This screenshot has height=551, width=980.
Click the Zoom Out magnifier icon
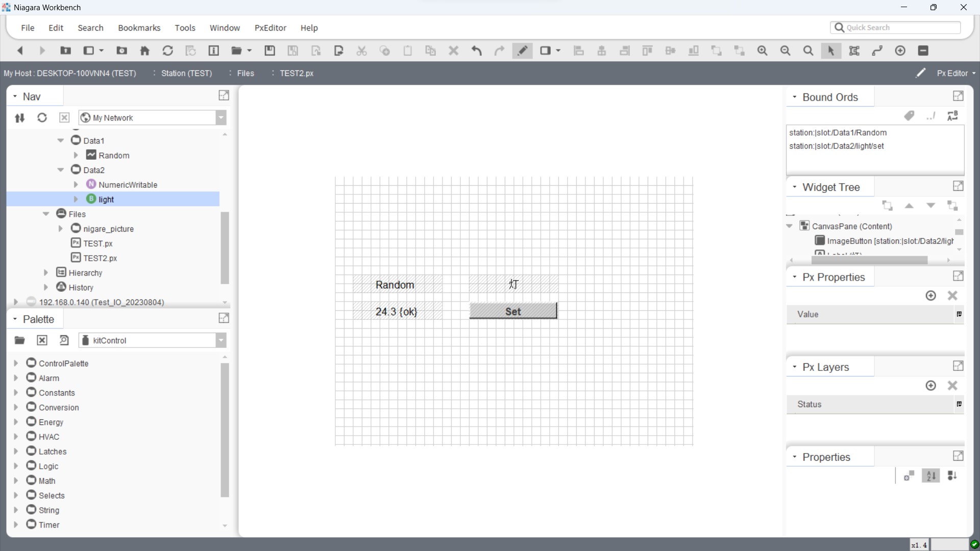point(785,51)
